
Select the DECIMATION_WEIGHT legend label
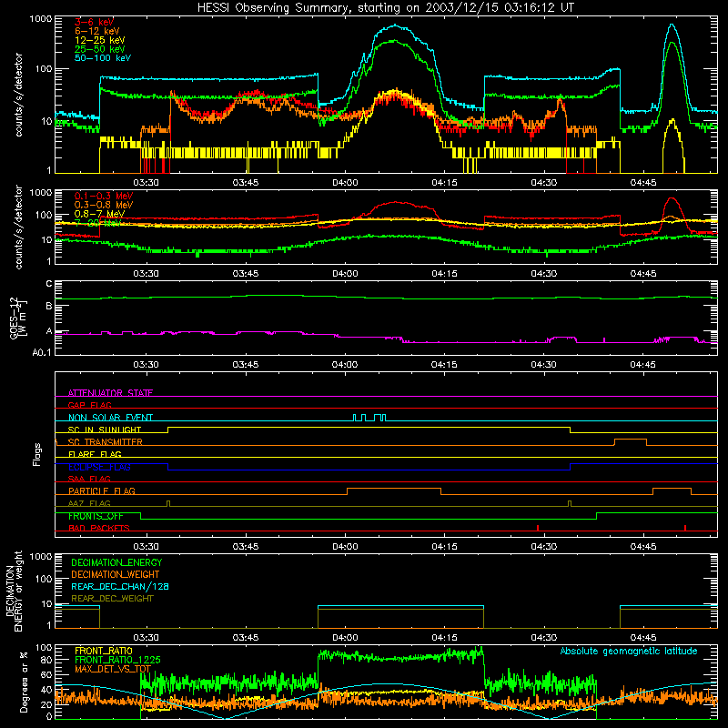pyautogui.click(x=116, y=574)
